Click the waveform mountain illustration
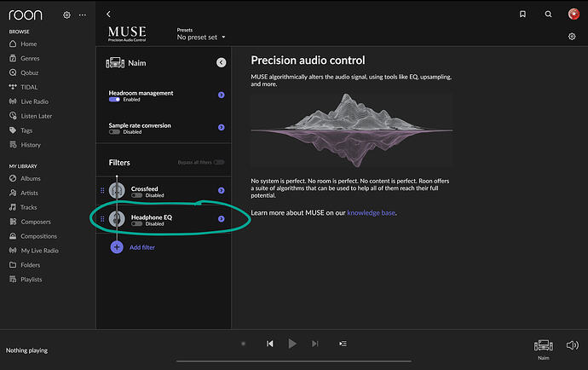This screenshot has height=370, width=588. click(x=352, y=130)
